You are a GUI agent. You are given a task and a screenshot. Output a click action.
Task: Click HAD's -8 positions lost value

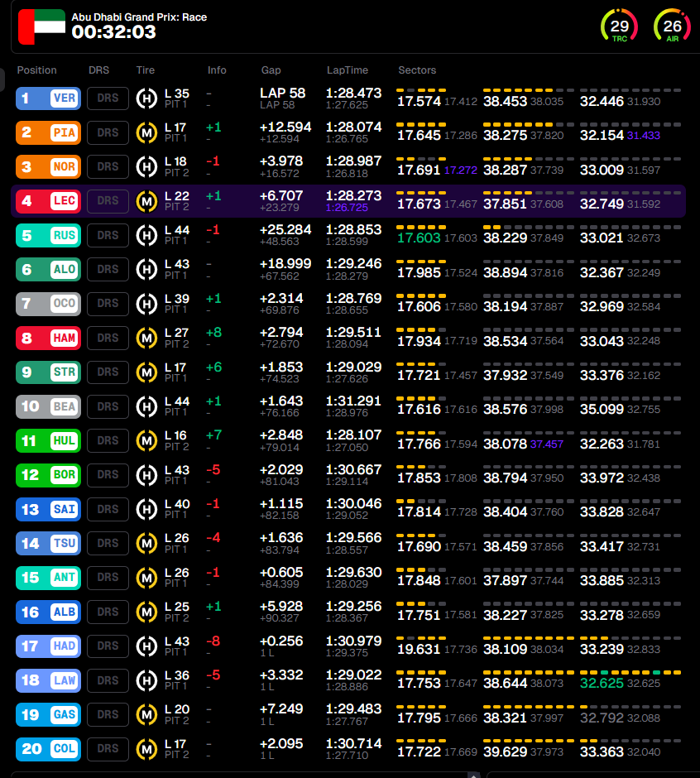pos(213,641)
